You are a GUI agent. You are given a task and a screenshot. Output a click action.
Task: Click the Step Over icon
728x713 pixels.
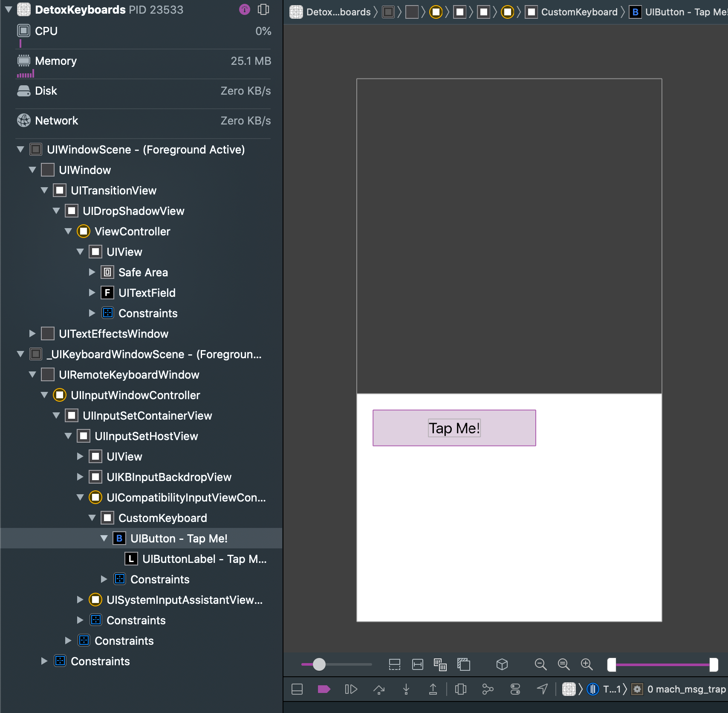(x=379, y=689)
